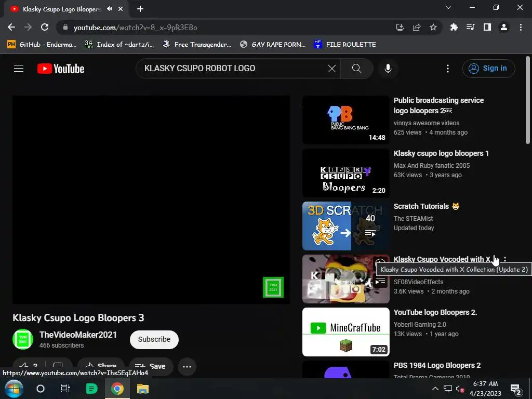532x399 pixels.
Task: Click SF08VideoEffects channel name
Action: 418,282
